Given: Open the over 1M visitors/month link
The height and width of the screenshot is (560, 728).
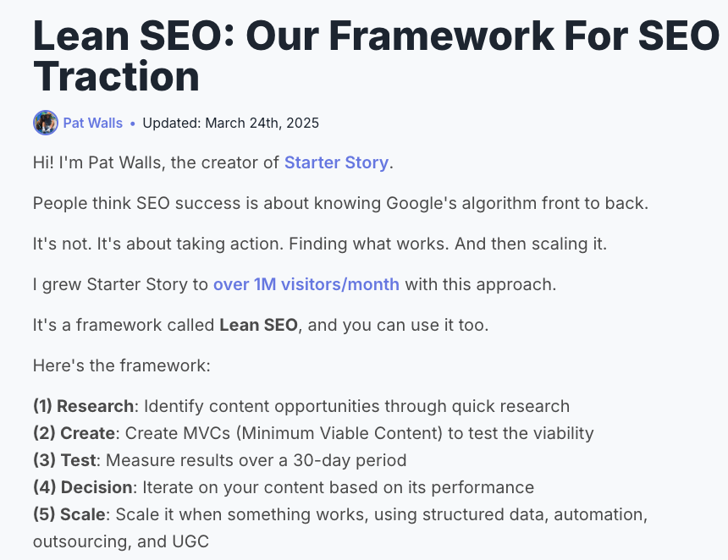Looking at the screenshot, I should 306,284.
